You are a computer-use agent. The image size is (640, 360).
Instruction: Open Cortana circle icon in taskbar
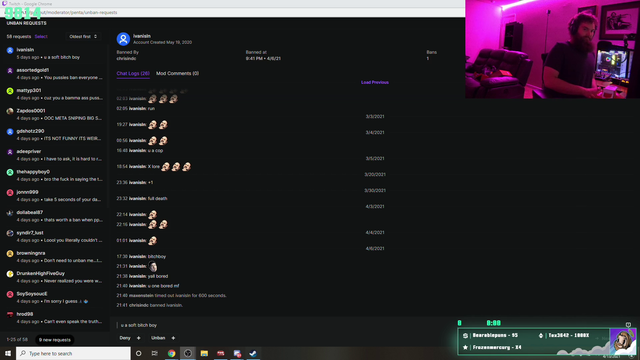click(x=139, y=353)
